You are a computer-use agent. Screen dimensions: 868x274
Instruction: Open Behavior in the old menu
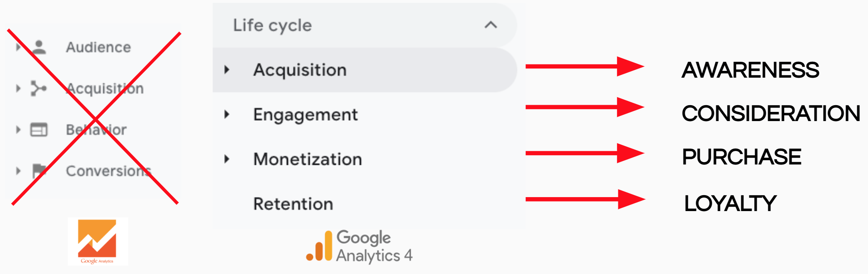click(x=96, y=130)
